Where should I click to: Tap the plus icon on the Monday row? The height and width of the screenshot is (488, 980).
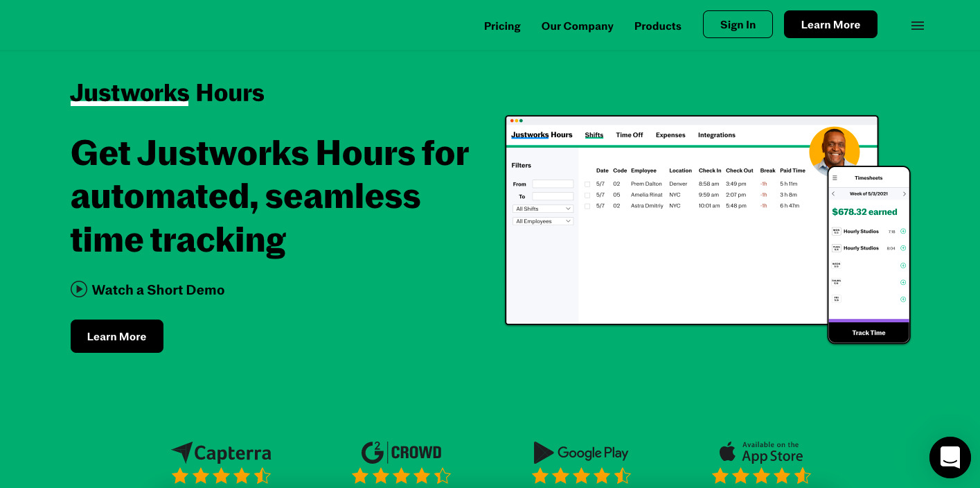[903, 232]
